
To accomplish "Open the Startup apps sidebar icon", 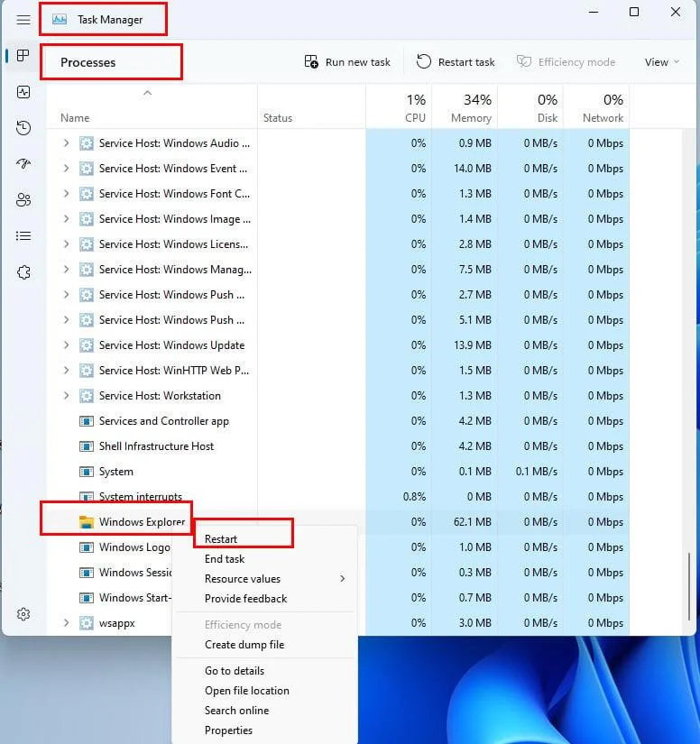I will [x=23, y=164].
